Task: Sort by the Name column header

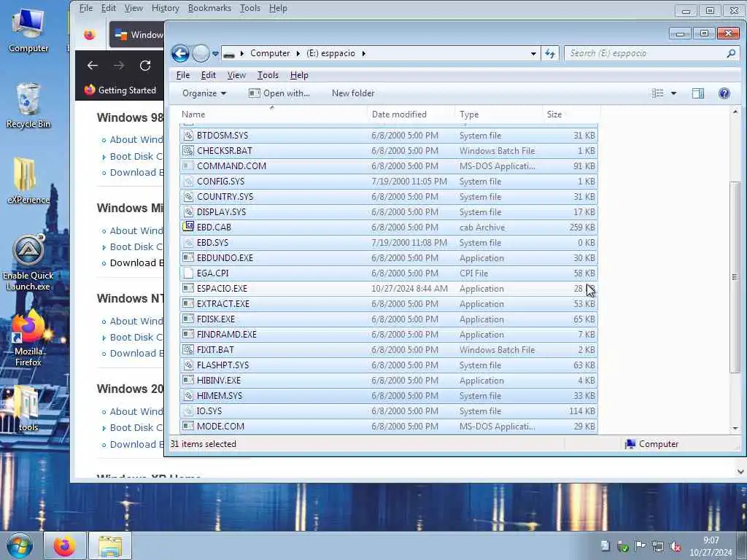Action: point(274,114)
